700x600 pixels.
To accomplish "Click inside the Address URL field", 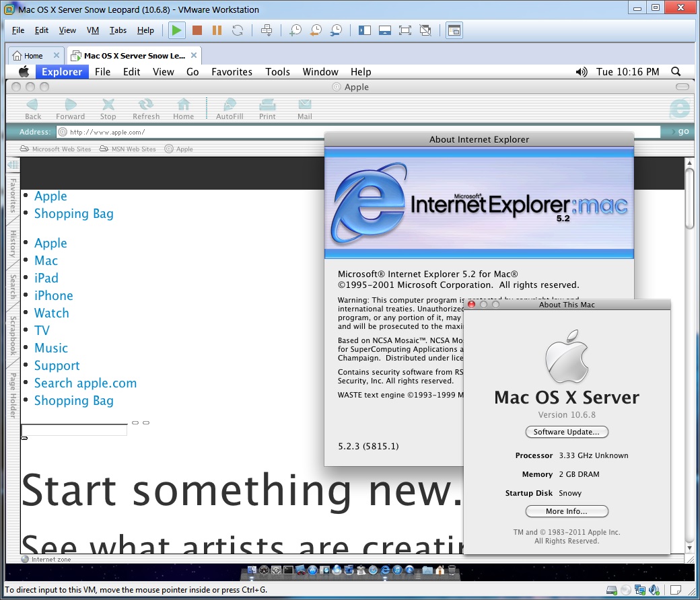I will pos(358,132).
